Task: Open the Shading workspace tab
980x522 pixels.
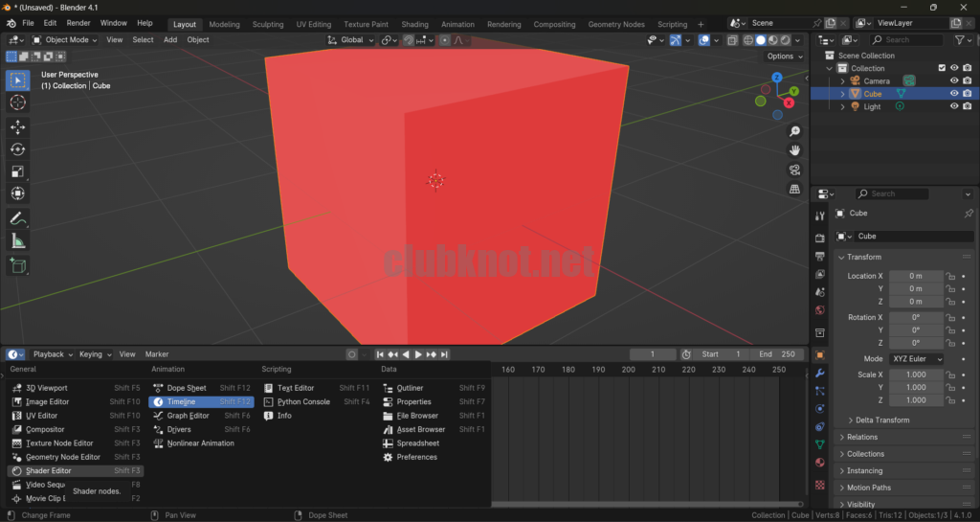Action: click(414, 24)
